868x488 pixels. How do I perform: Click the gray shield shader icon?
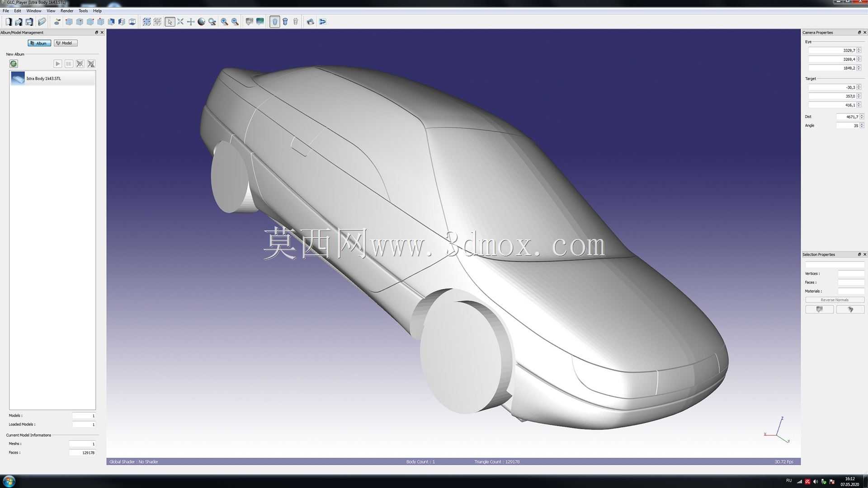249,22
